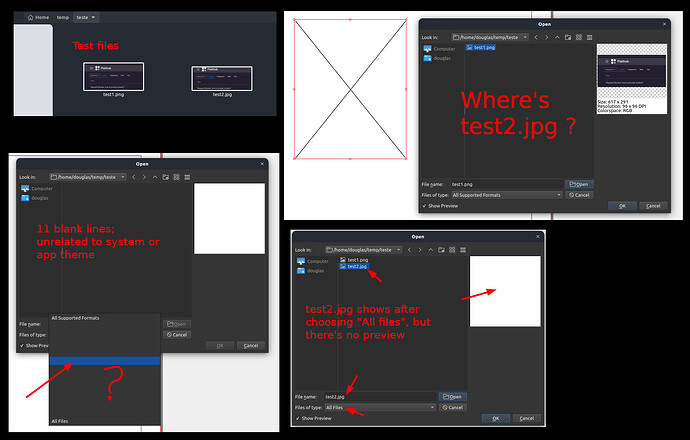Go forward in the dialog with open format list
The image size is (690, 440).
pyautogui.click(x=144, y=177)
